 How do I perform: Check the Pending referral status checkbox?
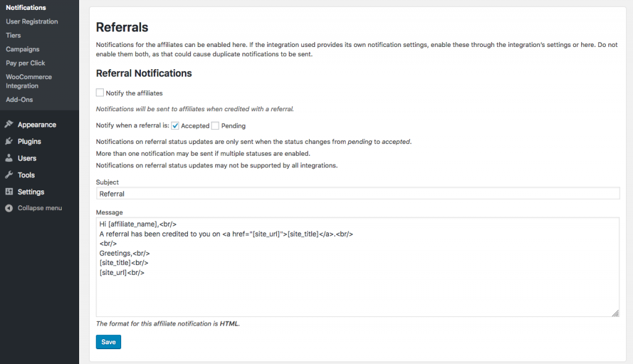[x=215, y=125]
